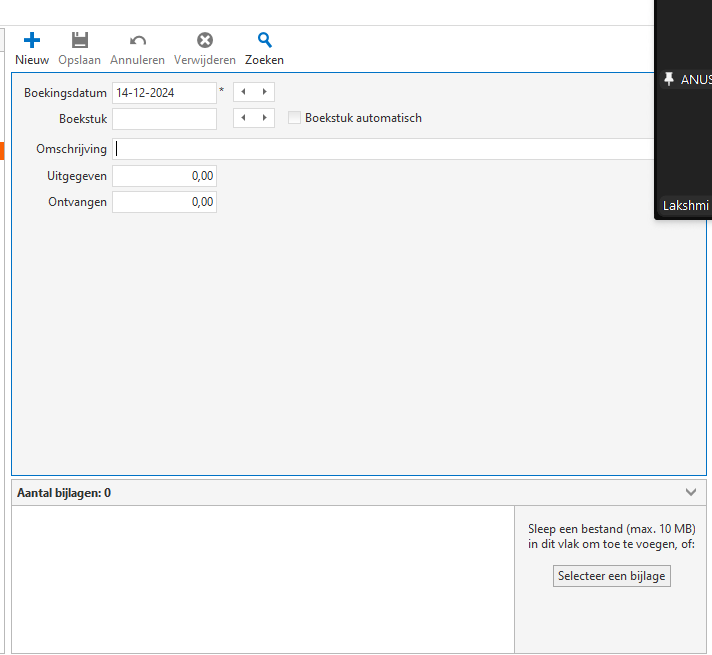Click the Nieuw plus icon

pos(32,41)
